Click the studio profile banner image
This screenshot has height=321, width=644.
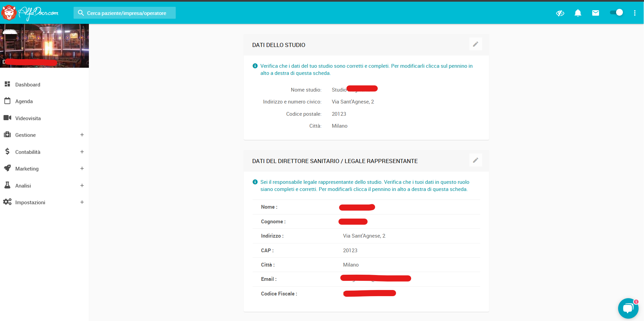coord(44,46)
